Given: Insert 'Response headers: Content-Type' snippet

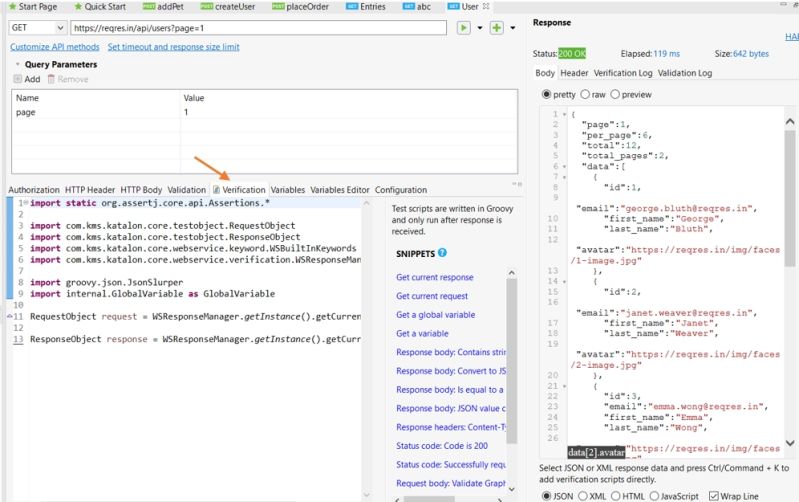Looking at the screenshot, I should coord(450,427).
